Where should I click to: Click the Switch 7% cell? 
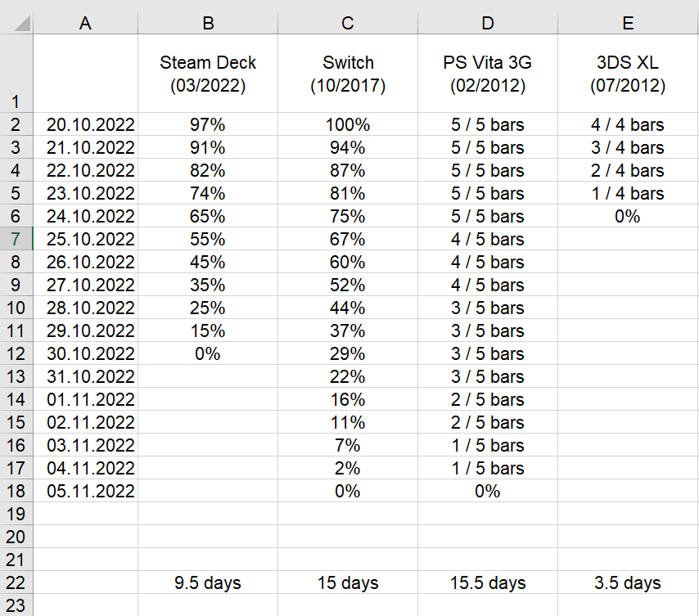coord(348,445)
